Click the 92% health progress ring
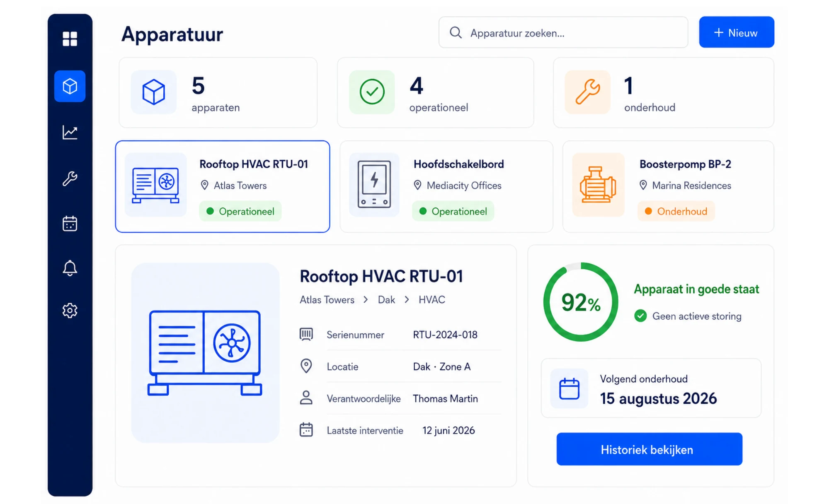The height and width of the screenshot is (504, 829). tap(581, 302)
